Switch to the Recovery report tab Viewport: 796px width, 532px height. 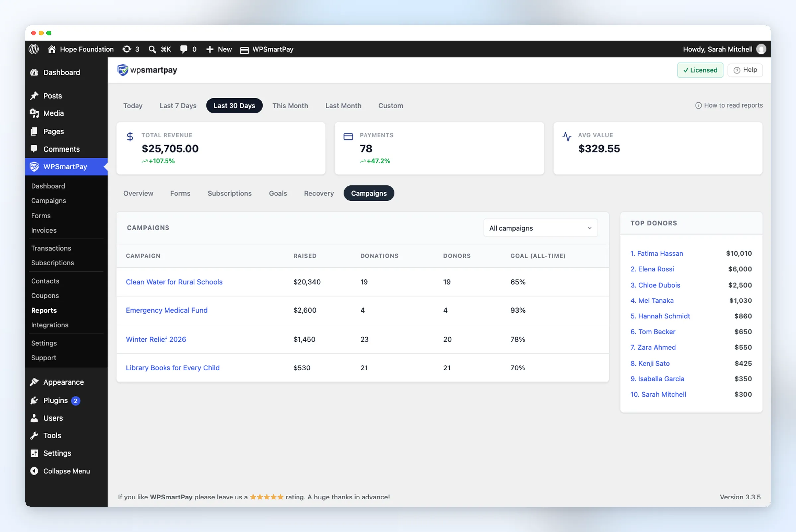coord(319,193)
